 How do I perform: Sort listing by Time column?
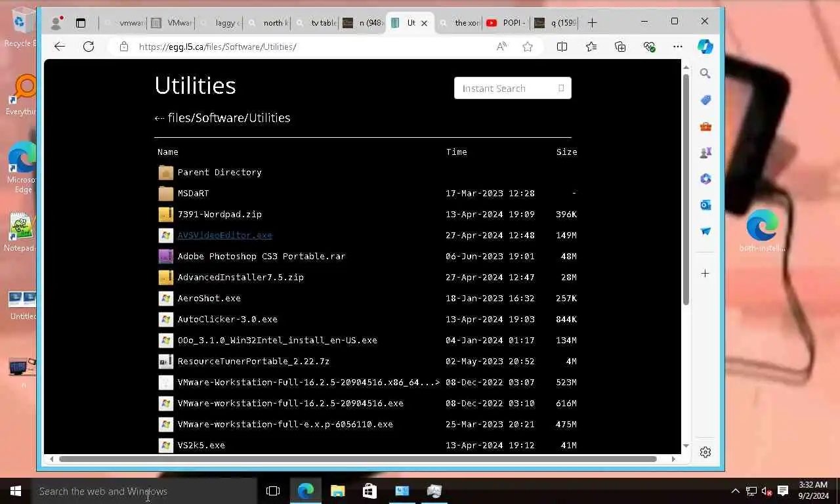pos(457,152)
